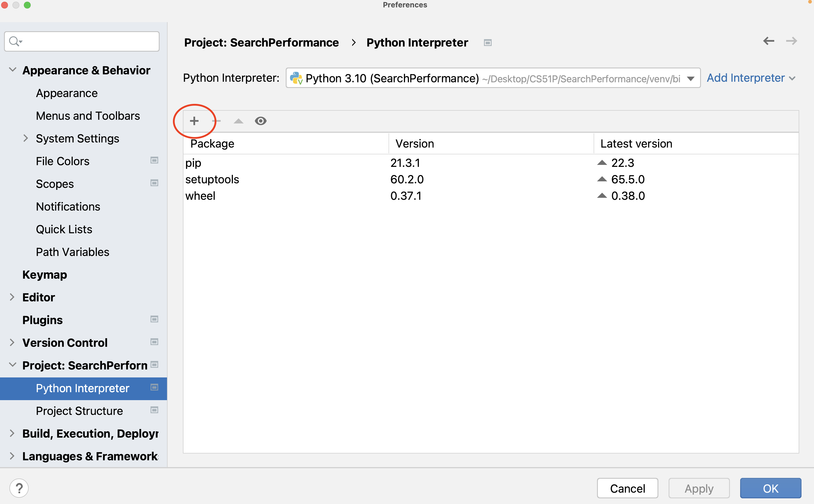Screen dimensions: 814x504
Task: Click the forward navigation arrow
Action: pos(792,41)
